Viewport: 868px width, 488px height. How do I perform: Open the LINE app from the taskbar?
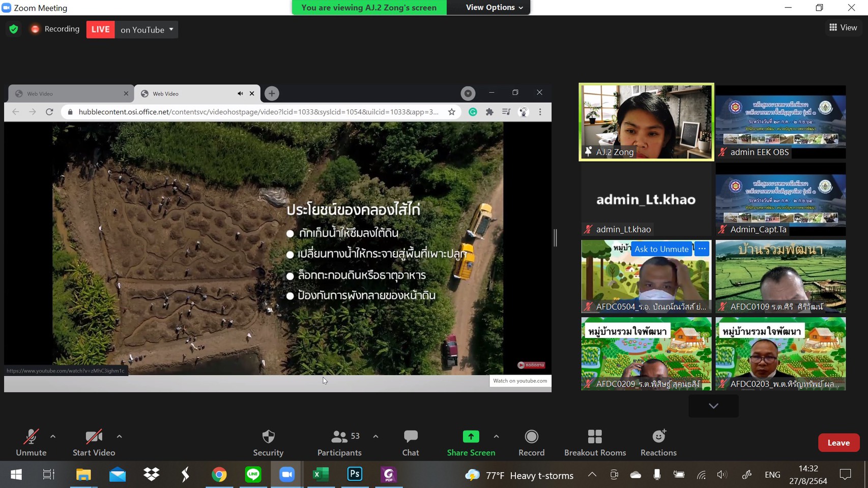pyautogui.click(x=253, y=474)
